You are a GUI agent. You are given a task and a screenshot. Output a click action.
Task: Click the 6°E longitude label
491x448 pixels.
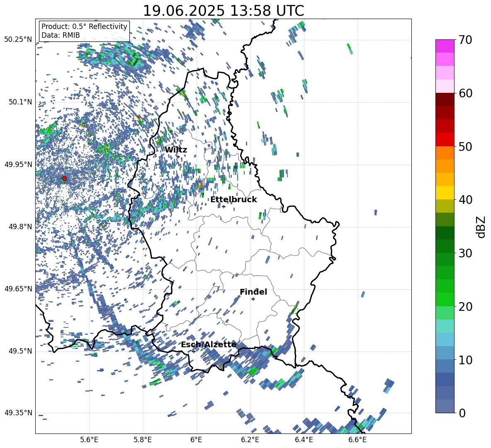pyautogui.click(x=196, y=440)
